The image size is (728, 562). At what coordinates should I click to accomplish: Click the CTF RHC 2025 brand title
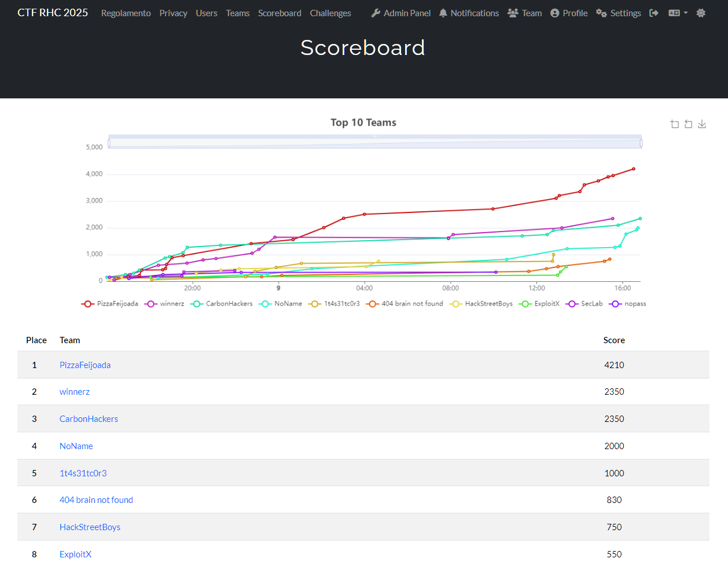pyautogui.click(x=53, y=13)
